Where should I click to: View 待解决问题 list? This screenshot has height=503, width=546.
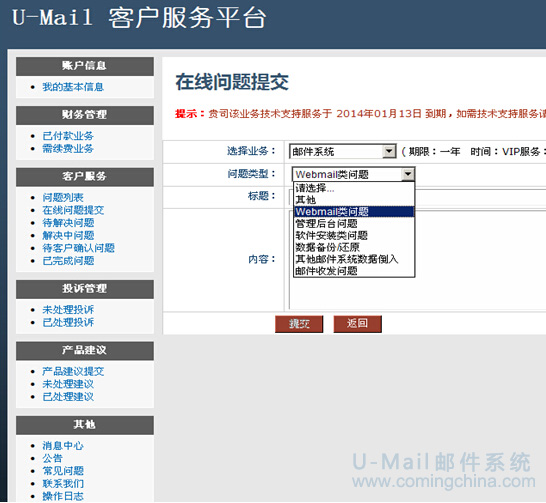68,222
